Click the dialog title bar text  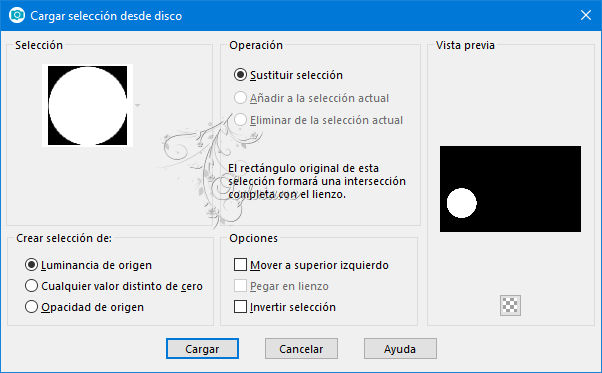[x=106, y=16]
